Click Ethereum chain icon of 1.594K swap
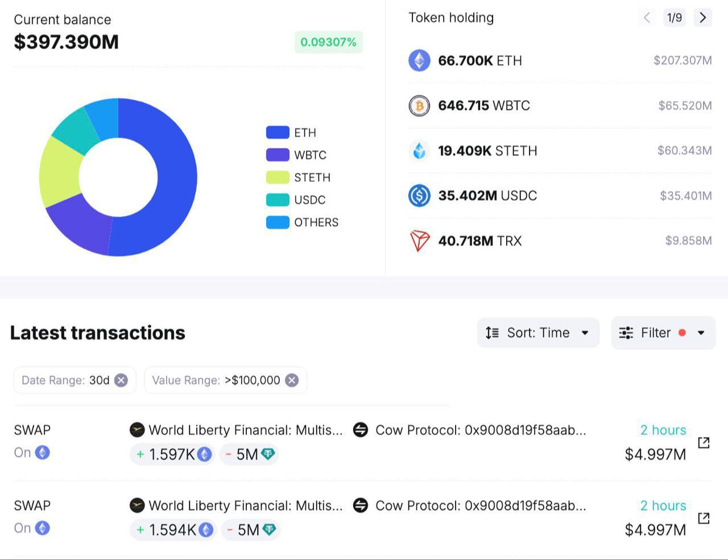728x560 pixels. tap(43, 528)
